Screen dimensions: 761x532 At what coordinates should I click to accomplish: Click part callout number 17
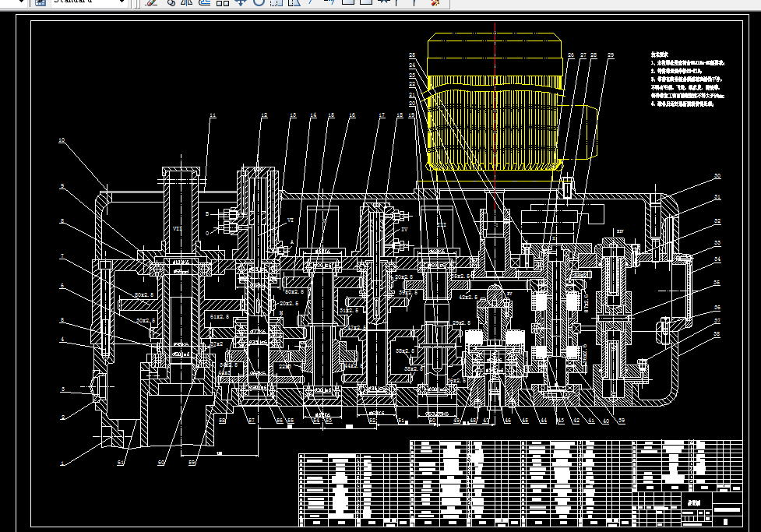pos(382,115)
